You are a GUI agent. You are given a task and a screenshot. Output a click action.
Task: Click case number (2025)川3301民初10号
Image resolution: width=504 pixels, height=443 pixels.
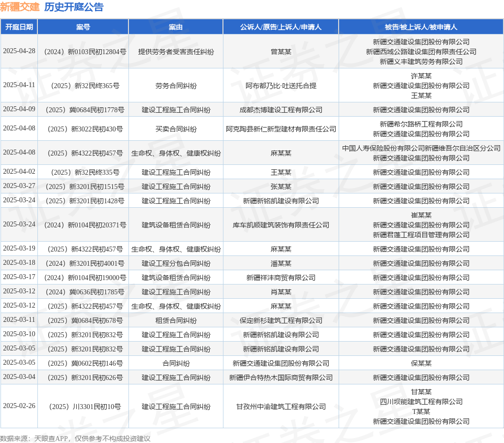pos(85,407)
